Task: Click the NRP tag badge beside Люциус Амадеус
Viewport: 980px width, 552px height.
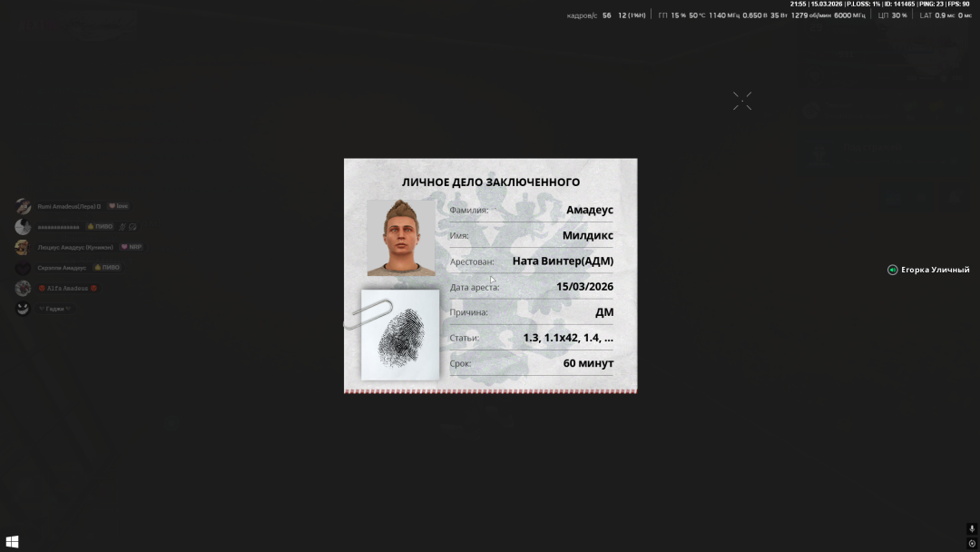Action: [132, 247]
